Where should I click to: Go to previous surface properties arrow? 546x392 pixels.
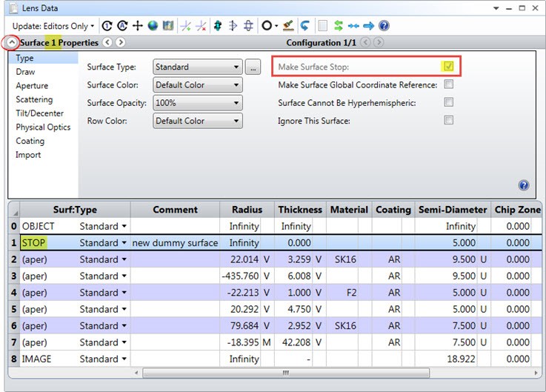[x=107, y=42]
